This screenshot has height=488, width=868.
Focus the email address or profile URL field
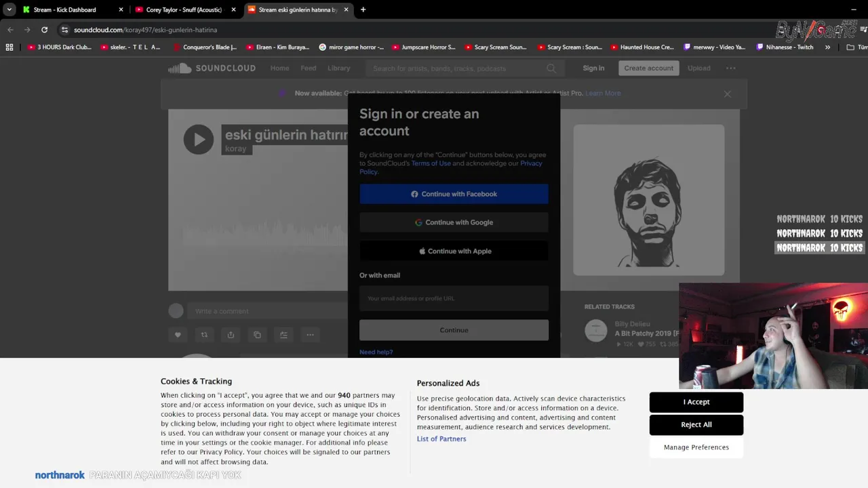(454, 298)
